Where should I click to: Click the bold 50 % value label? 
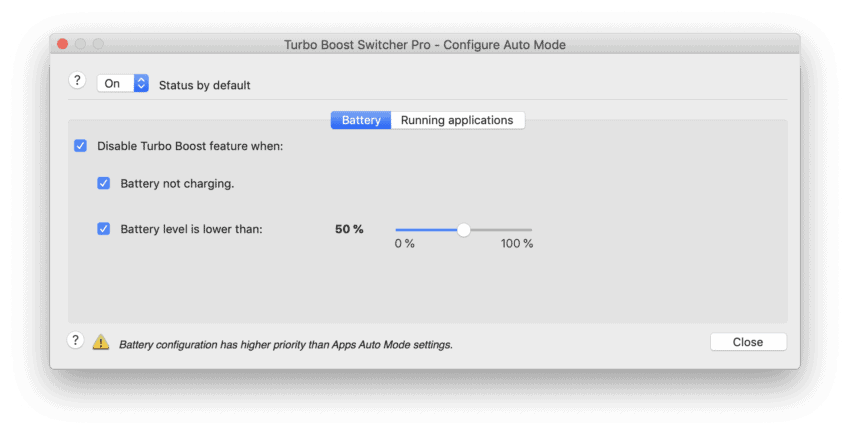(x=349, y=229)
